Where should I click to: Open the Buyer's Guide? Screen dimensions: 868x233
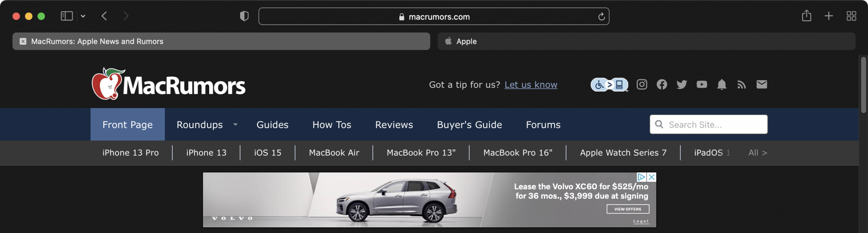pos(470,125)
